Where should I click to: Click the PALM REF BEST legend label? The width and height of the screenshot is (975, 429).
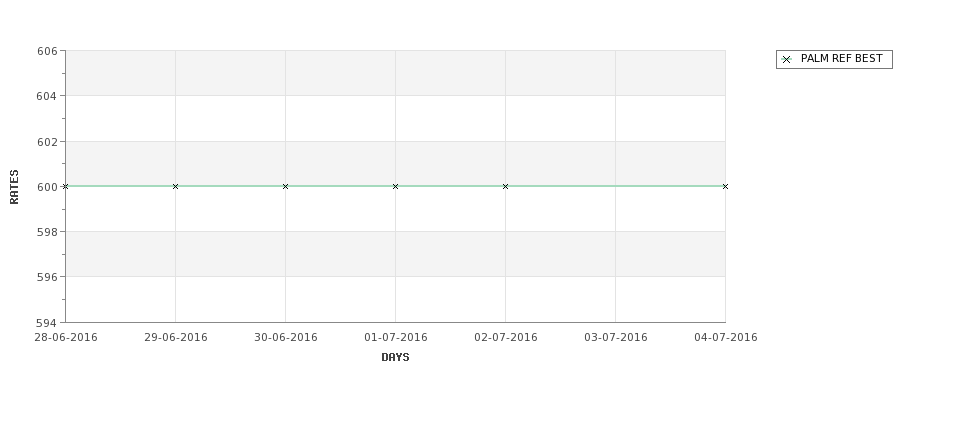point(841,58)
